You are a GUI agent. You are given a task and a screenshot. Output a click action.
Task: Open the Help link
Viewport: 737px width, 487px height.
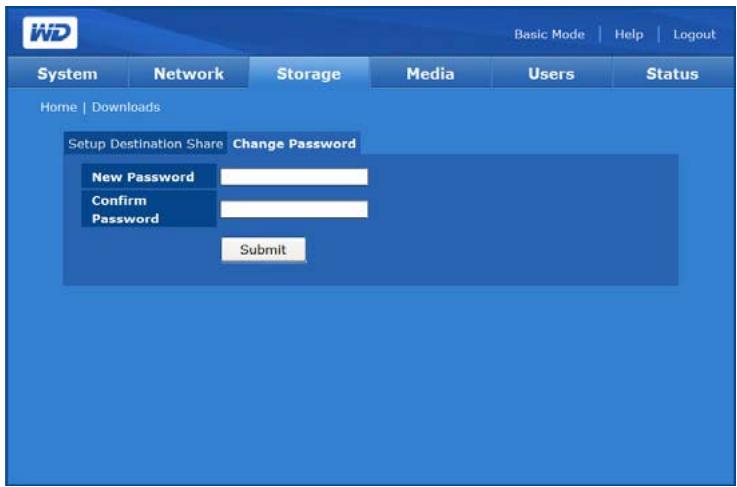tap(628, 34)
